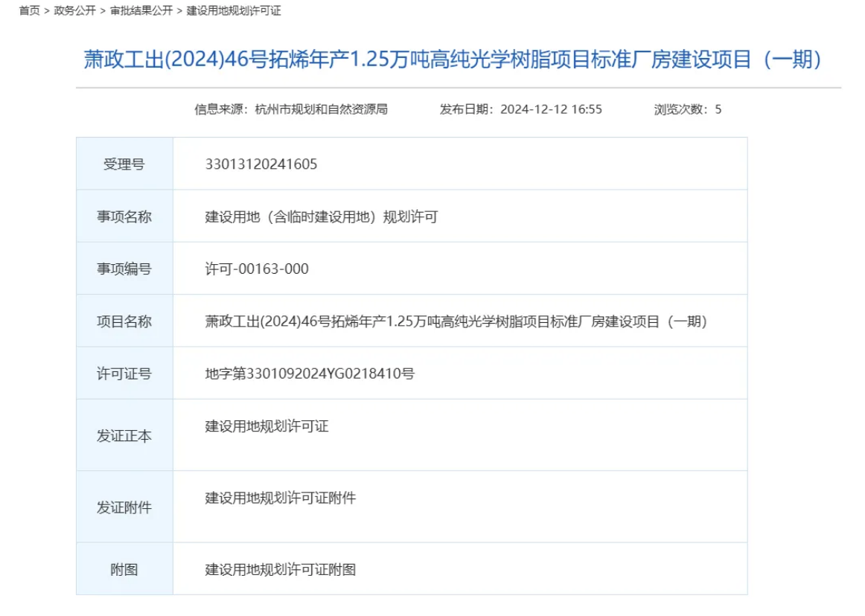Click the 事项名称 row label

[124, 216]
